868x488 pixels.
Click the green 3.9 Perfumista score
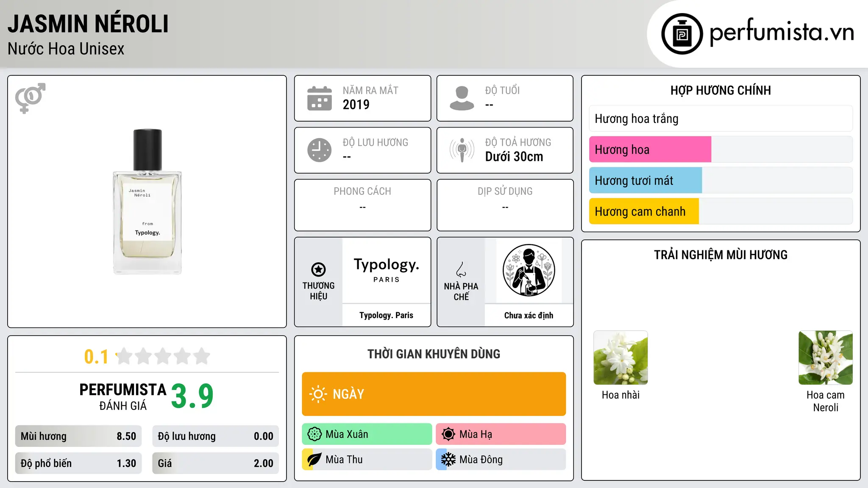(x=192, y=396)
